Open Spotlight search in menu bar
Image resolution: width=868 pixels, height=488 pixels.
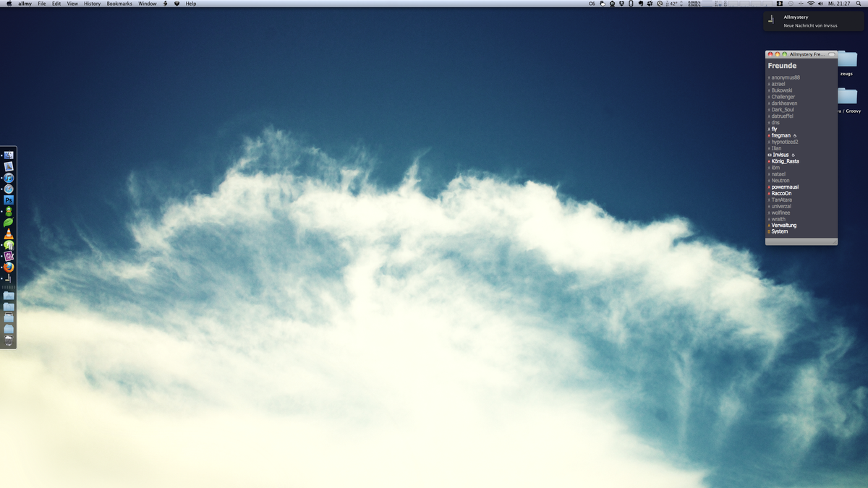pos(859,4)
